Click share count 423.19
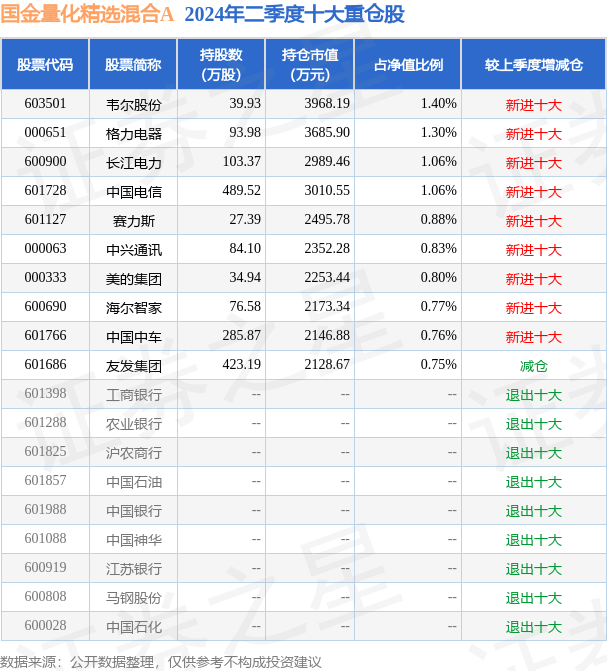The height and width of the screenshot is (671, 607). [x=241, y=365]
